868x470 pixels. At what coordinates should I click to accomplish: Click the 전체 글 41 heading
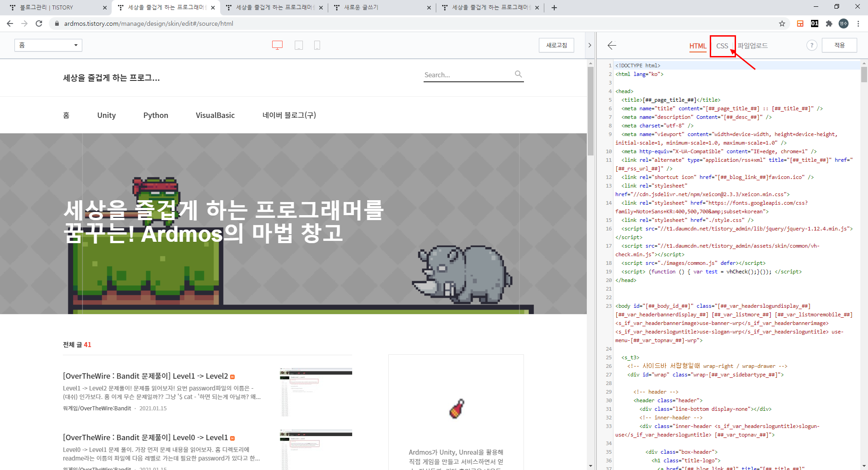coord(77,345)
